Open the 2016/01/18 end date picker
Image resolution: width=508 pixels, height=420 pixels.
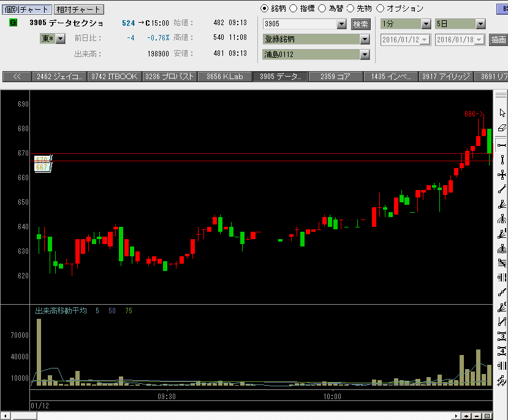[x=479, y=40]
